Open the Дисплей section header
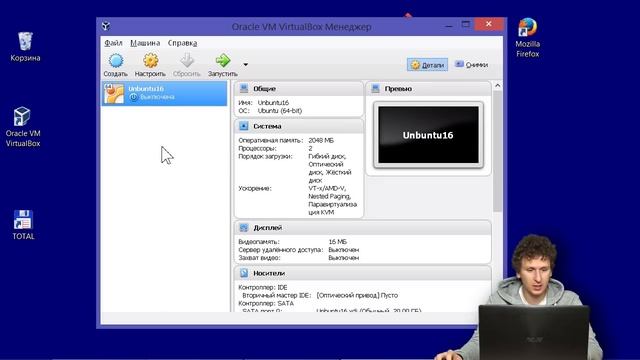640x360 pixels. tap(363, 228)
